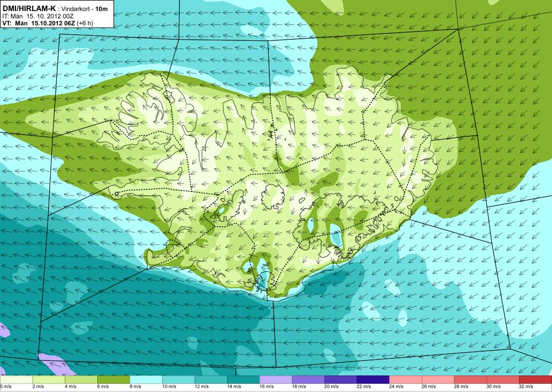The image size is (552, 392).
Task: Click the "6 m/s" legend label
Action: (103, 386)
